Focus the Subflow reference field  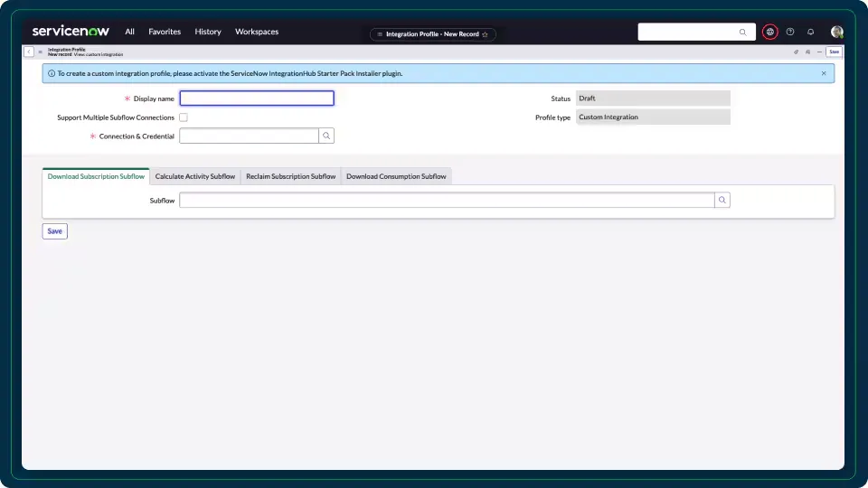447,200
